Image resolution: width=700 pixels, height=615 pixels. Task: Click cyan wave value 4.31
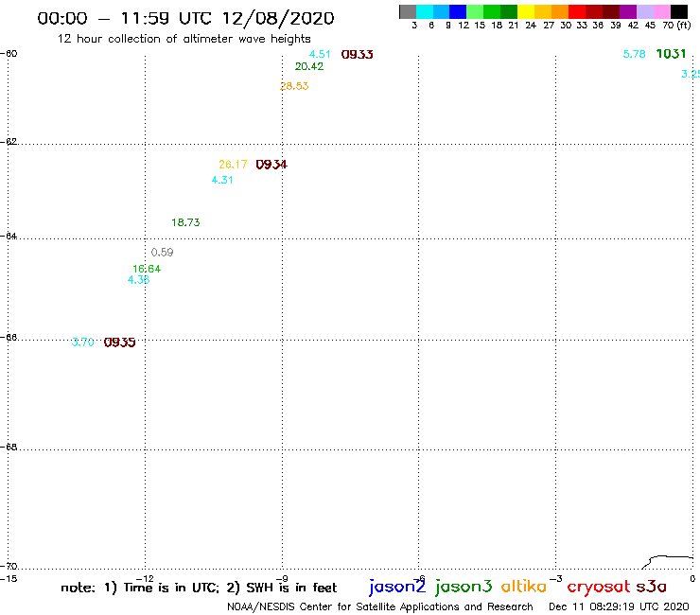222,180
